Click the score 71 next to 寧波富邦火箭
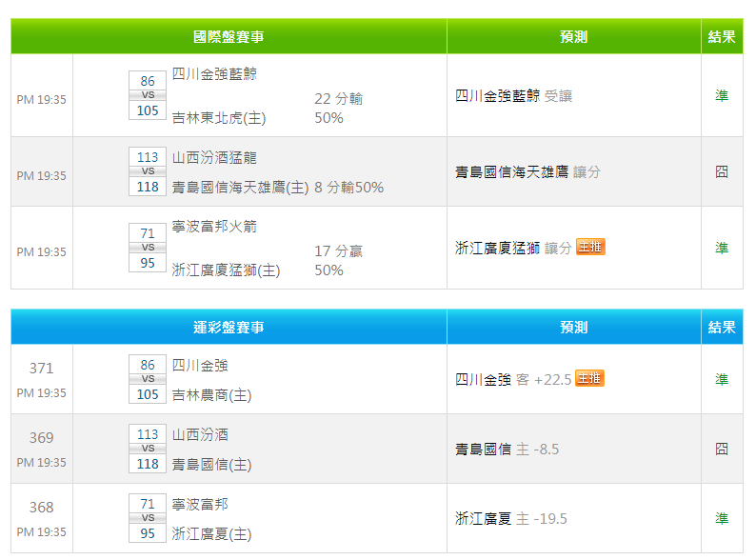This screenshot has height=560, width=756. click(148, 233)
